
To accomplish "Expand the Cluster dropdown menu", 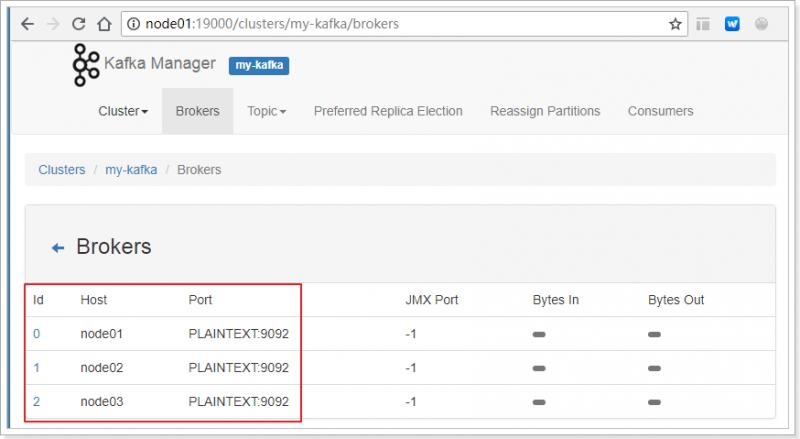I will tap(123, 111).
